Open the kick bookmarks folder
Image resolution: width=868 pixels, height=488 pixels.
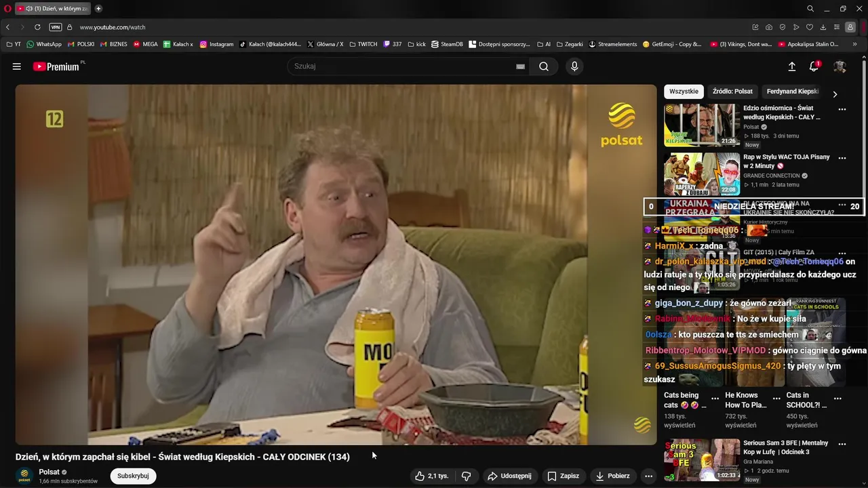pos(416,44)
